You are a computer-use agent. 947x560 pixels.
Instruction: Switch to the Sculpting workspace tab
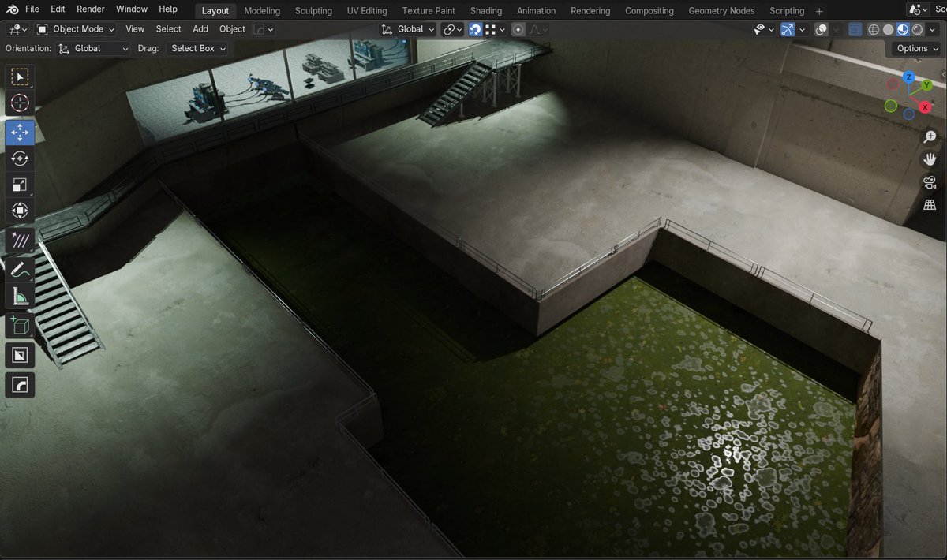pos(313,10)
